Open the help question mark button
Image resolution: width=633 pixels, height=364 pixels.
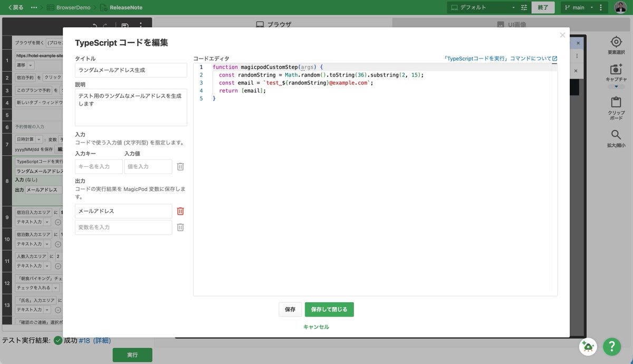611,347
